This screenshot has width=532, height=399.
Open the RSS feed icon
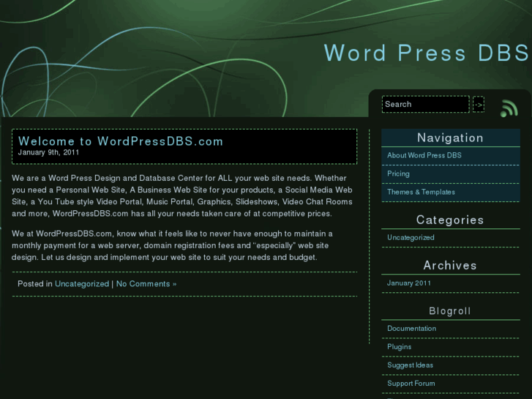509,108
